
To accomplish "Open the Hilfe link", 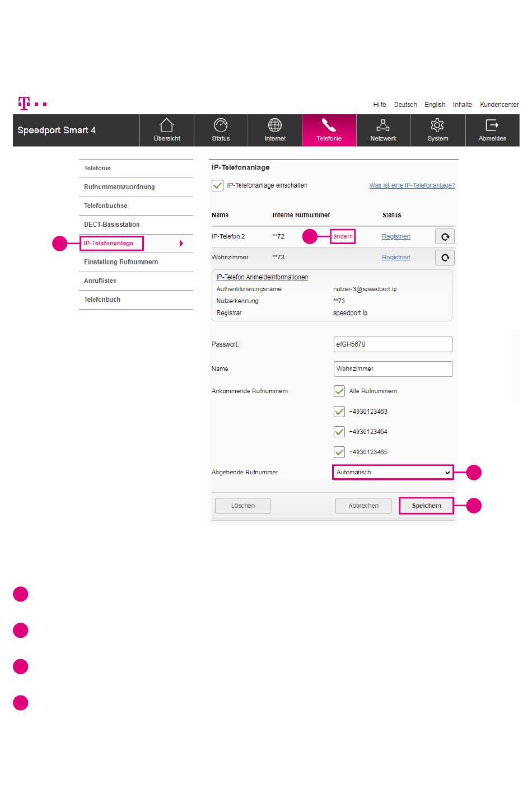I will click(380, 105).
